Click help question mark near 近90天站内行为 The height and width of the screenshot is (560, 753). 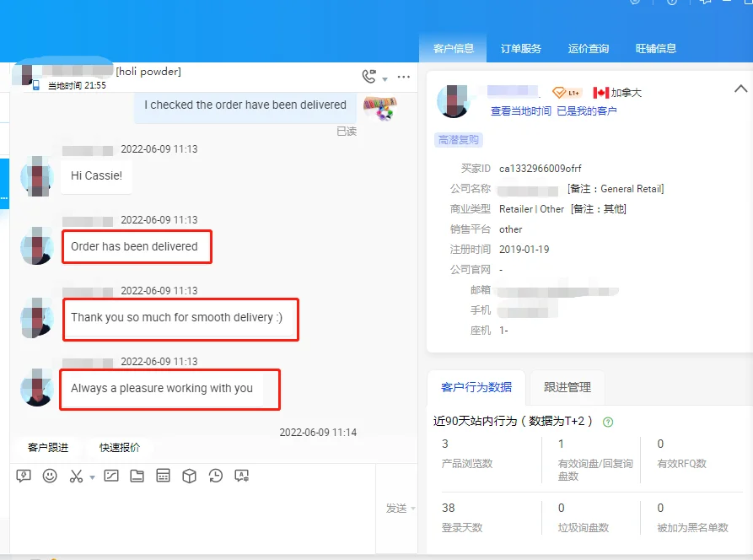(608, 423)
